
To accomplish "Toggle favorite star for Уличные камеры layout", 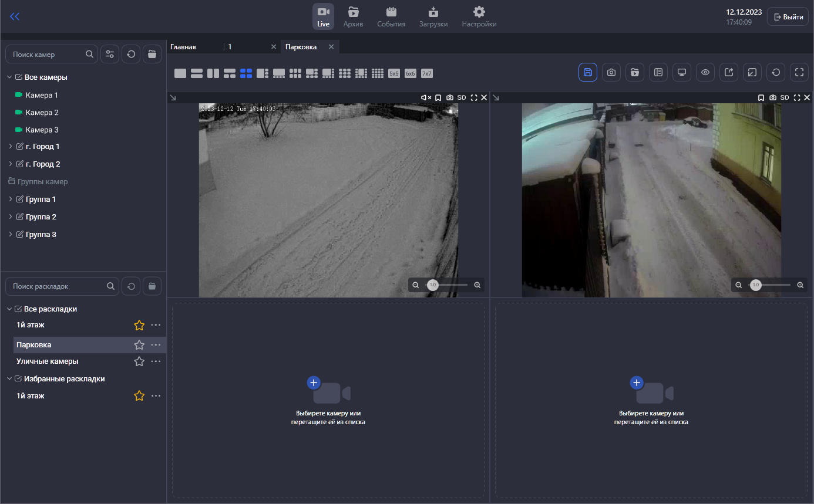I will click(139, 361).
